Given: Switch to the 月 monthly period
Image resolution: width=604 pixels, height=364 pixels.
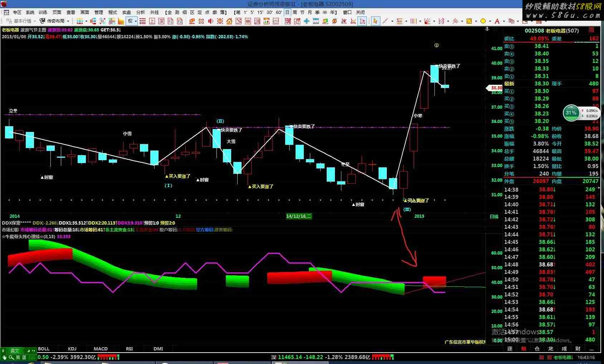Looking at the screenshot, I should 310,12.
